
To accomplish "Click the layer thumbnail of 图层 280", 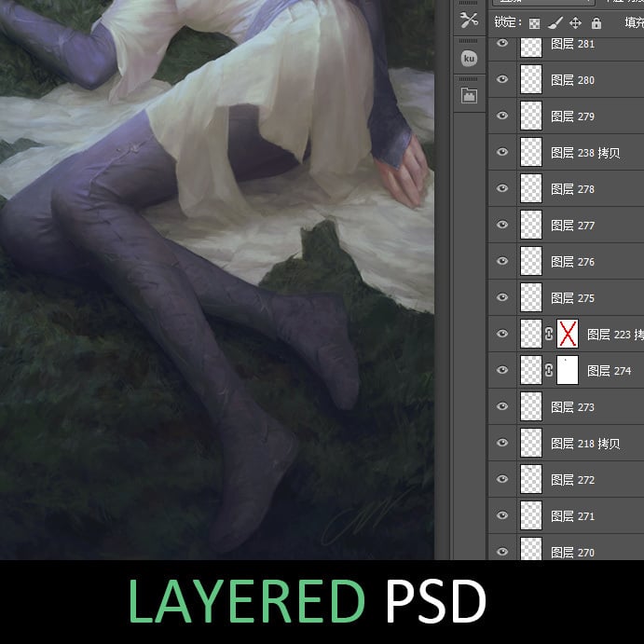I will [531, 79].
